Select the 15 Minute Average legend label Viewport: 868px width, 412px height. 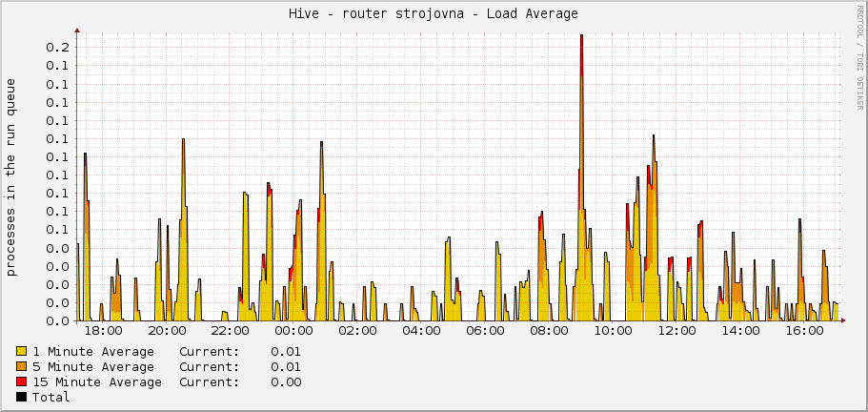(97, 382)
